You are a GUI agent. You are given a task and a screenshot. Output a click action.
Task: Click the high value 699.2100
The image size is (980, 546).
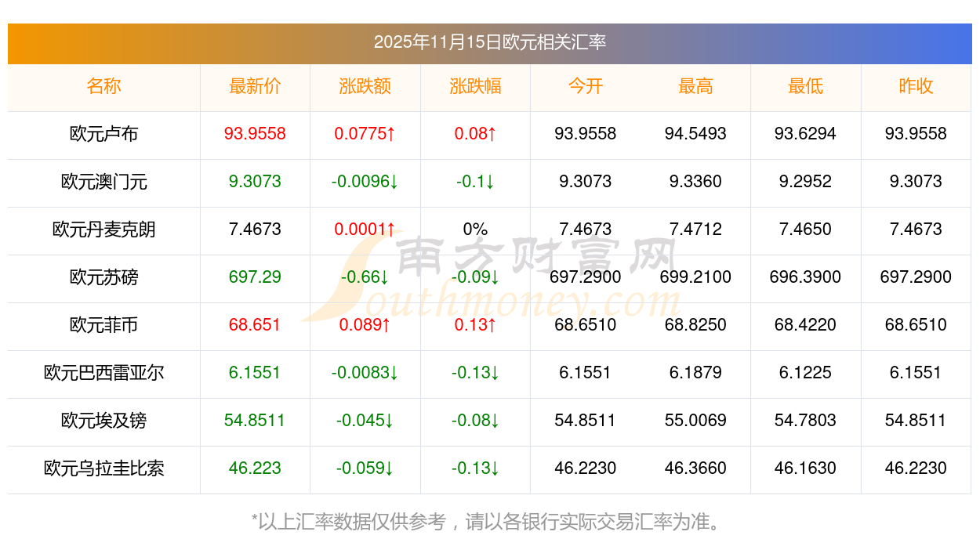(695, 277)
